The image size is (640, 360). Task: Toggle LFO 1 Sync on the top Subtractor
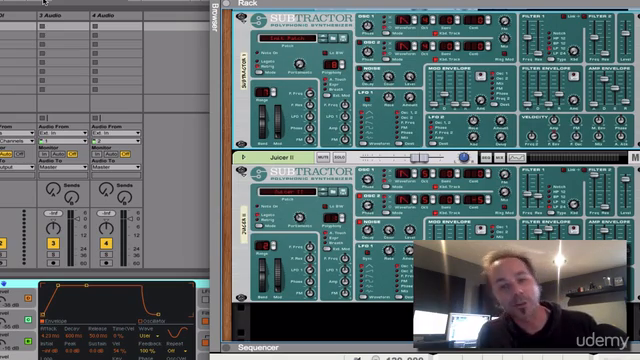367,100
